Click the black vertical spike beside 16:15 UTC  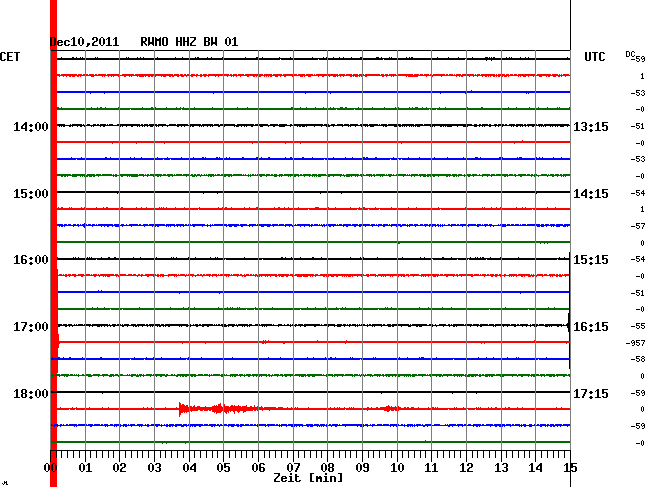click(x=569, y=310)
